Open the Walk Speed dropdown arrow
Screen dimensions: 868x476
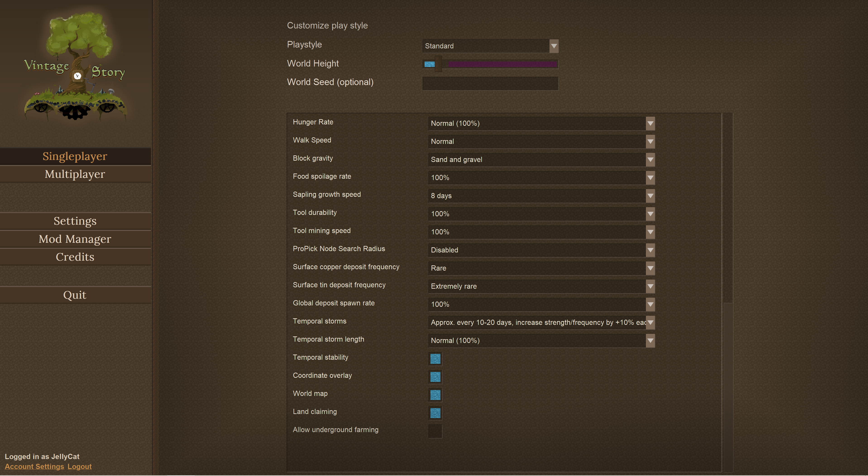[x=650, y=141]
